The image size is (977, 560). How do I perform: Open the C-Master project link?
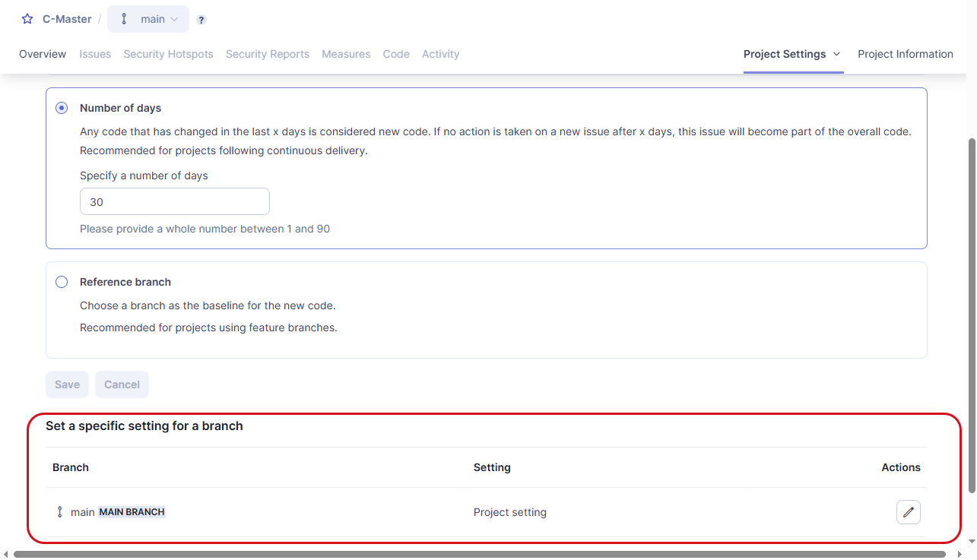67,19
